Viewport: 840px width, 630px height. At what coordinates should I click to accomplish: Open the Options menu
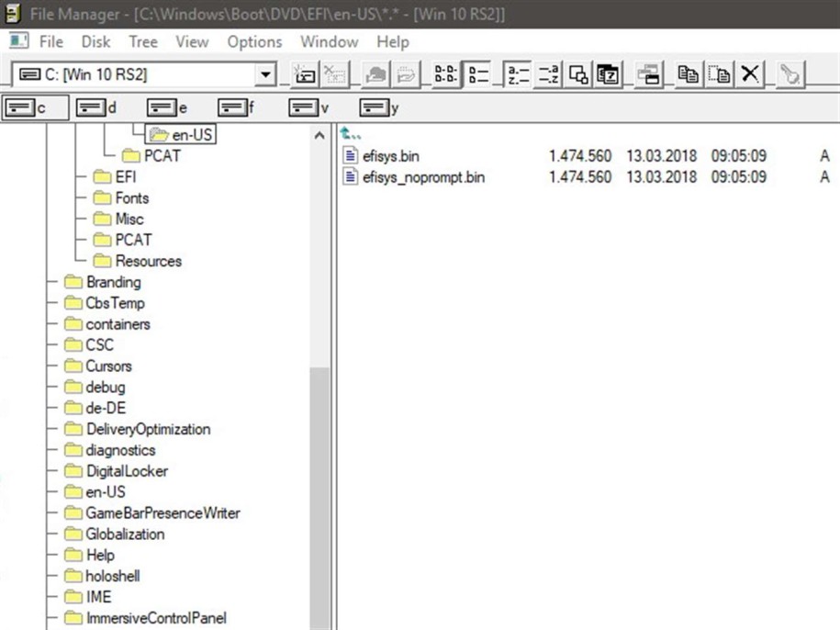tap(254, 41)
